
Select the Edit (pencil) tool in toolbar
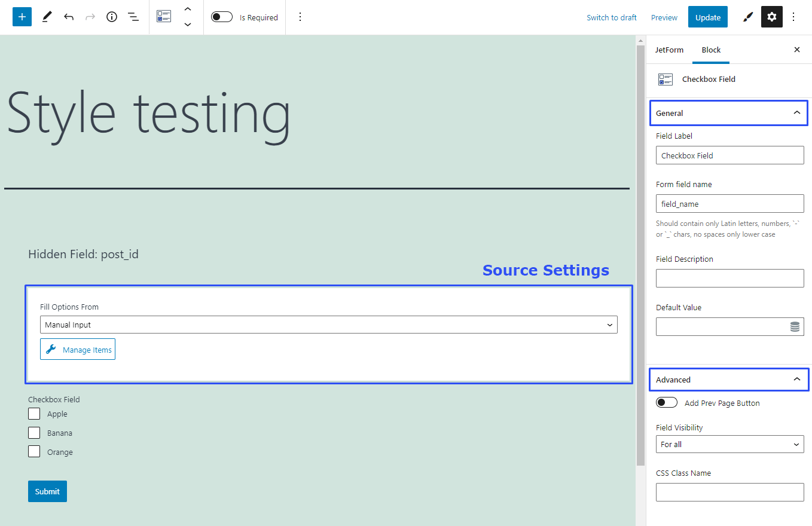[x=47, y=17]
